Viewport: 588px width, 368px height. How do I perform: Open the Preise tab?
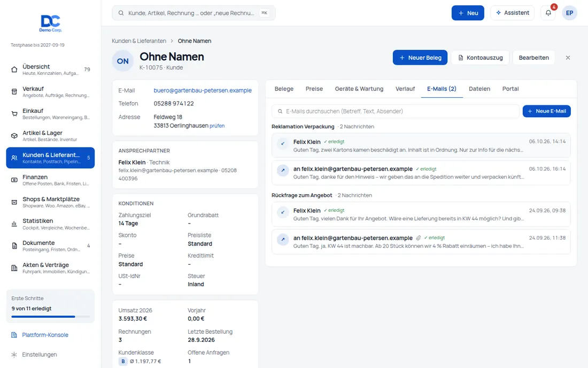[314, 89]
